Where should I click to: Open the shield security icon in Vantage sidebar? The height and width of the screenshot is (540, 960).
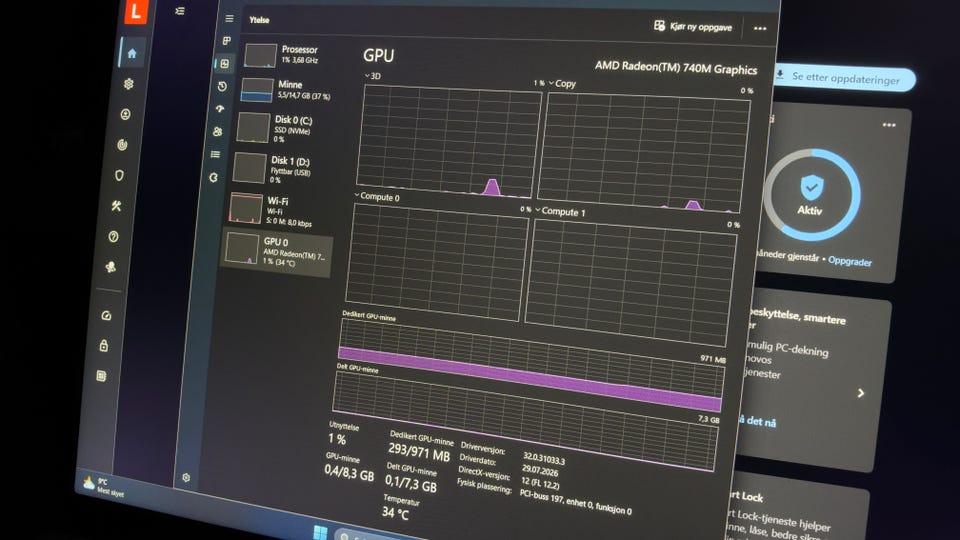coord(119,175)
